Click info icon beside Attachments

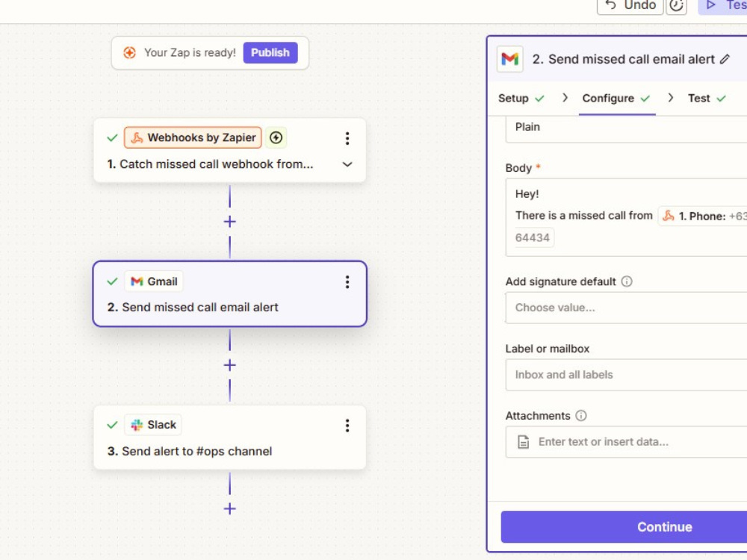click(x=580, y=416)
